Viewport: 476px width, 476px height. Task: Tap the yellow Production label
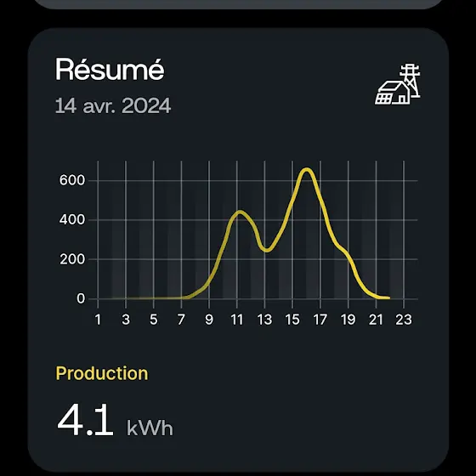(102, 373)
